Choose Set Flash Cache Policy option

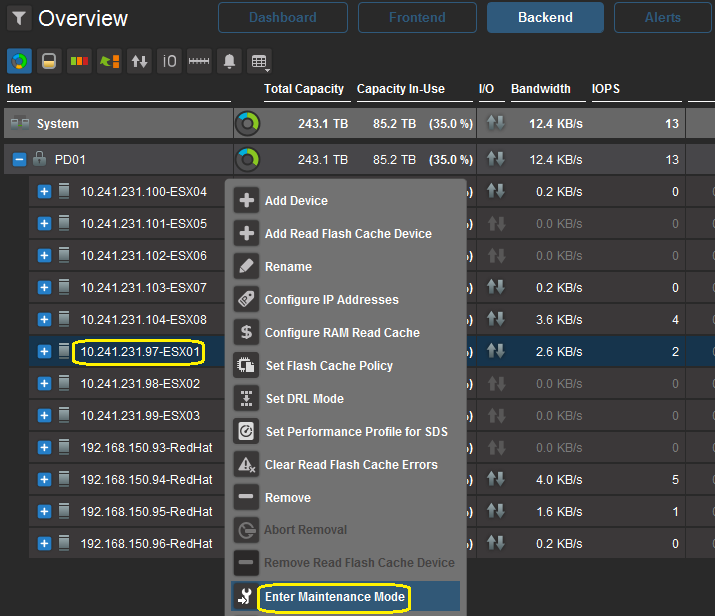(328, 366)
